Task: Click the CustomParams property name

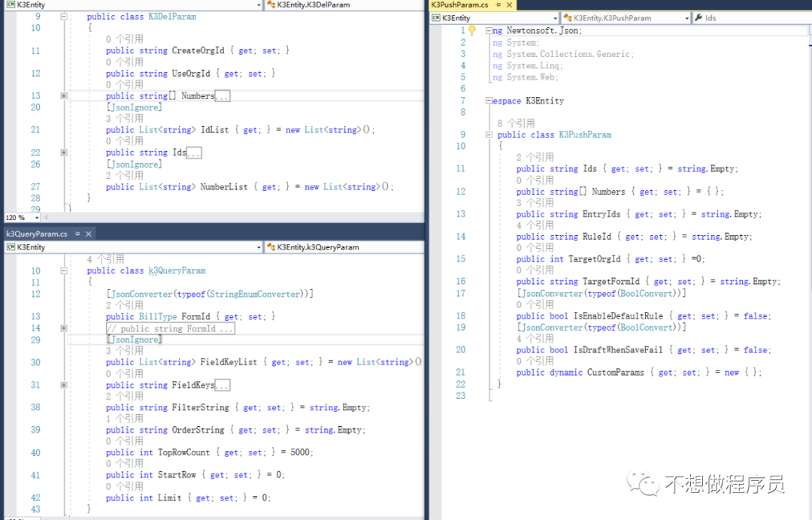Action: pyautogui.click(x=616, y=373)
